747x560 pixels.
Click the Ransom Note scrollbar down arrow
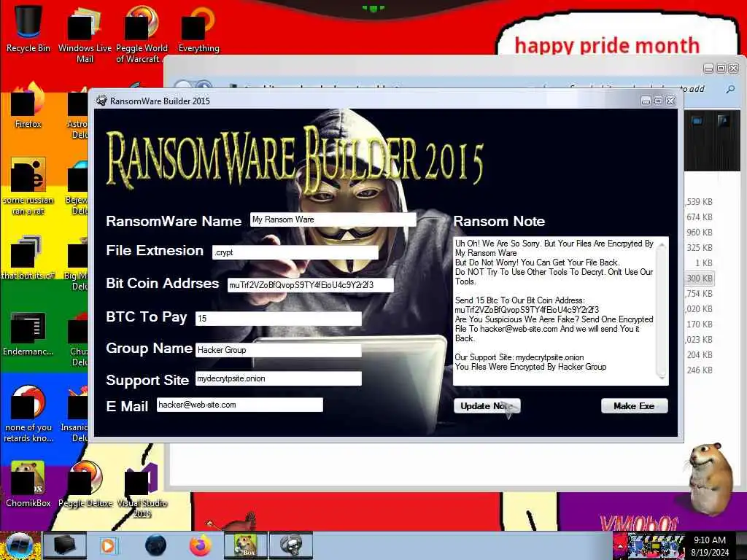pos(662,376)
